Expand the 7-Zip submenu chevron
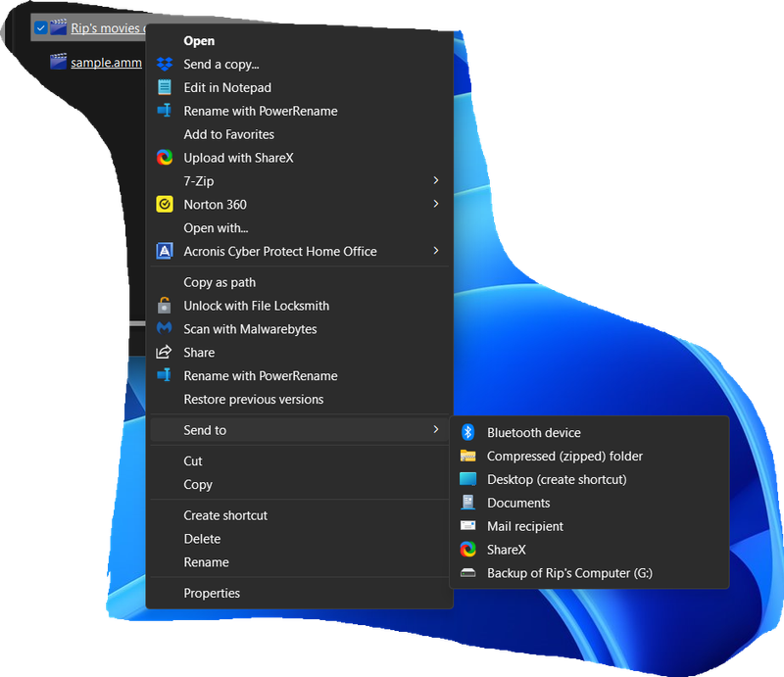 click(x=437, y=180)
